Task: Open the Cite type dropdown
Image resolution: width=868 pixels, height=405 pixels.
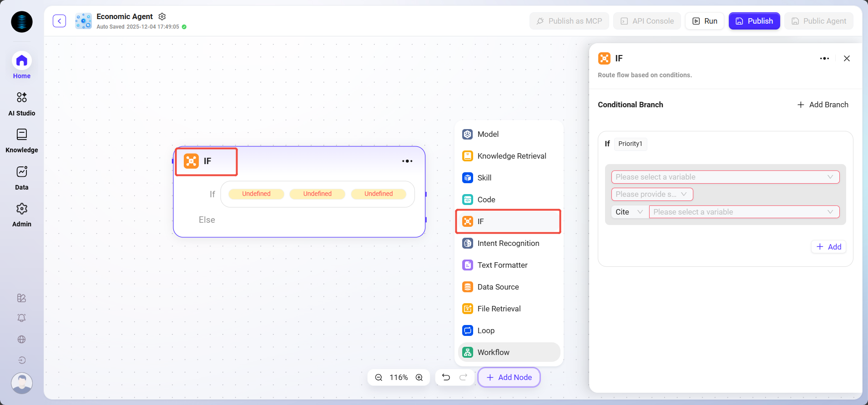Action: coord(629,212)
